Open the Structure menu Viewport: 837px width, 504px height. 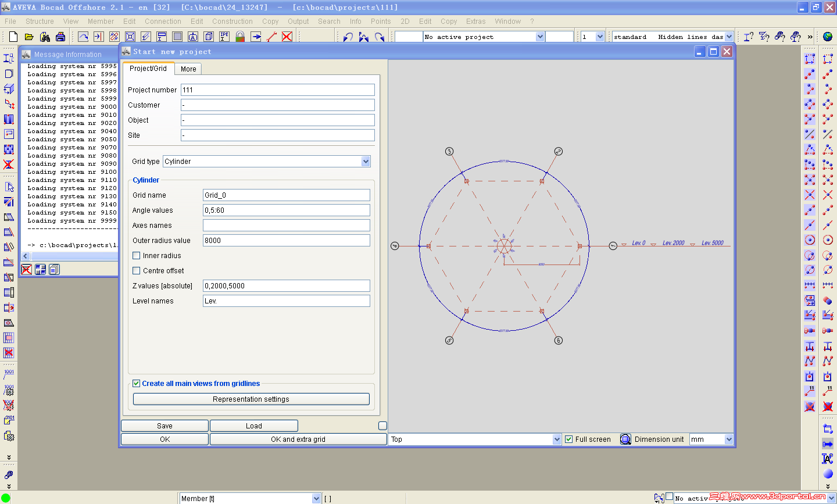click(40, 22)
